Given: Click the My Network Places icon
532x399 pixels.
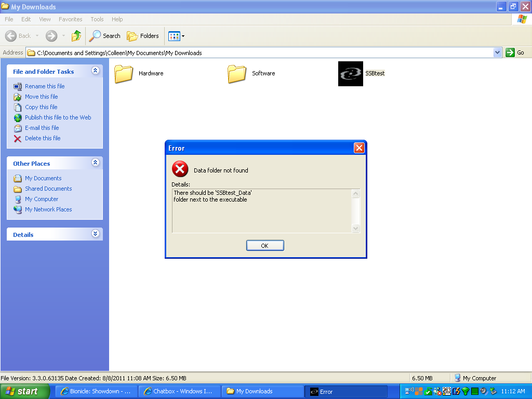Looking at the screenshot, I should 18,210.
